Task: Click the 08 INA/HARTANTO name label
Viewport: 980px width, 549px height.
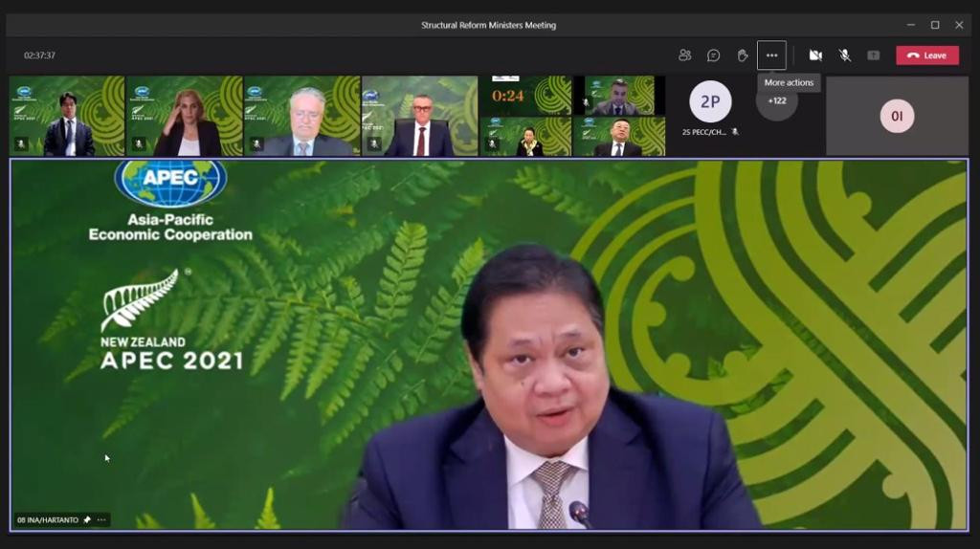Action: [48, 519]
